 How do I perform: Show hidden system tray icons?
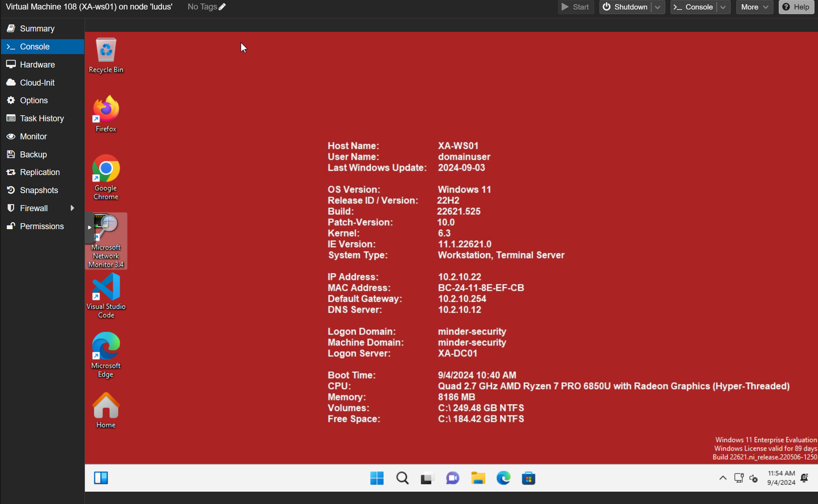click(723, 478)
